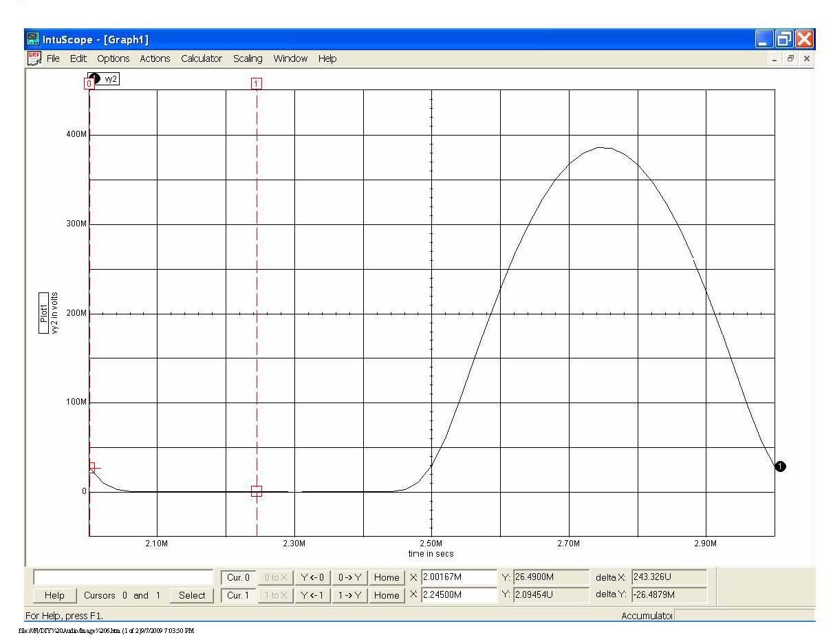
Task: Click the 0 to X button
Action: [x=276, y=577]
